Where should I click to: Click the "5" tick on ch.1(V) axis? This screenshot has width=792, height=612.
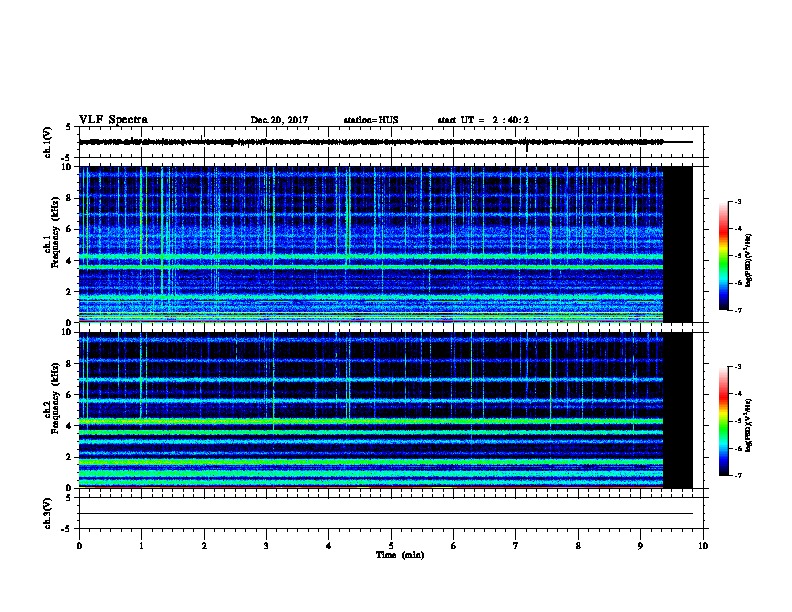(68, 127)
